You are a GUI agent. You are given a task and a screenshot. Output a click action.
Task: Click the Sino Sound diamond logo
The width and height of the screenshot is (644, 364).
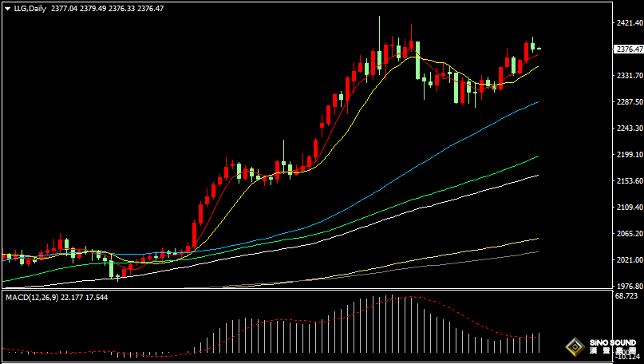pos(573,347)
